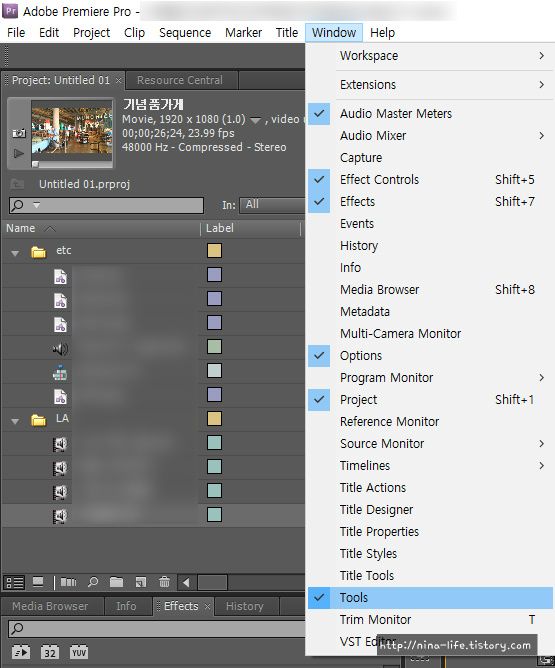Filter by Accelerated Effects icon
Image resolution: width=555 pixels, height=668 pixels.
click(20, 652)
